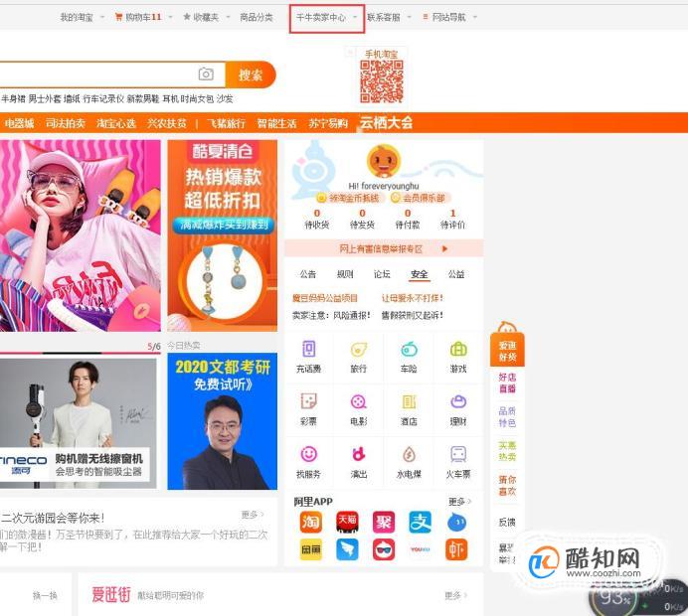The height and width of the screenshot is (616, 688).
Task: View the 待收货 orders count
Action: [317, 220]
